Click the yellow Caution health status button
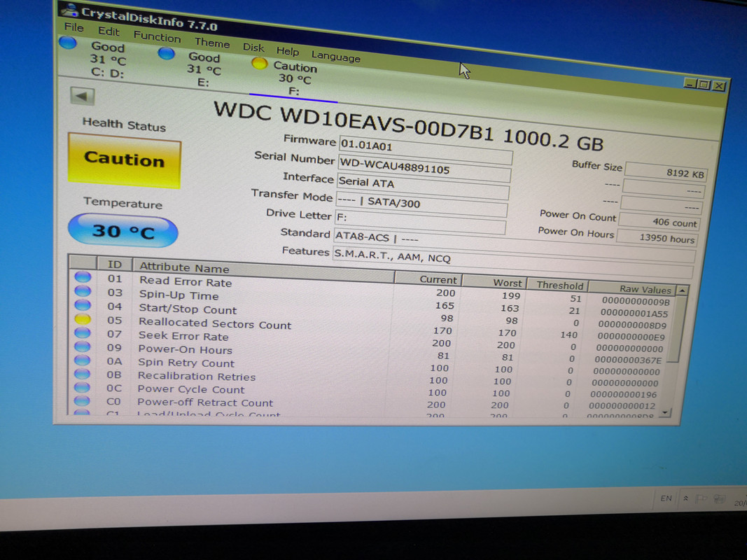Screen dimensions: 747x560 click(125, 160)
